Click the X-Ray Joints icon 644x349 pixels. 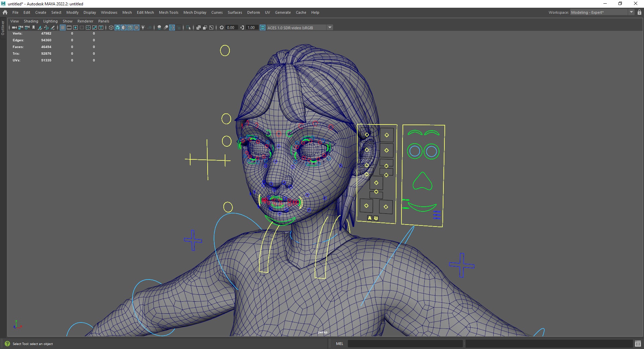pyautogui.click(x=211, y=28)
